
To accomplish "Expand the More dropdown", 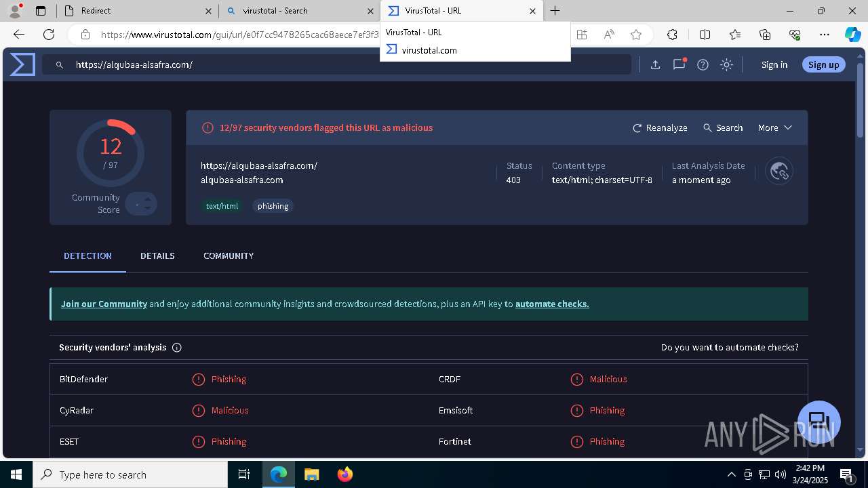I will tap(775, 127).
